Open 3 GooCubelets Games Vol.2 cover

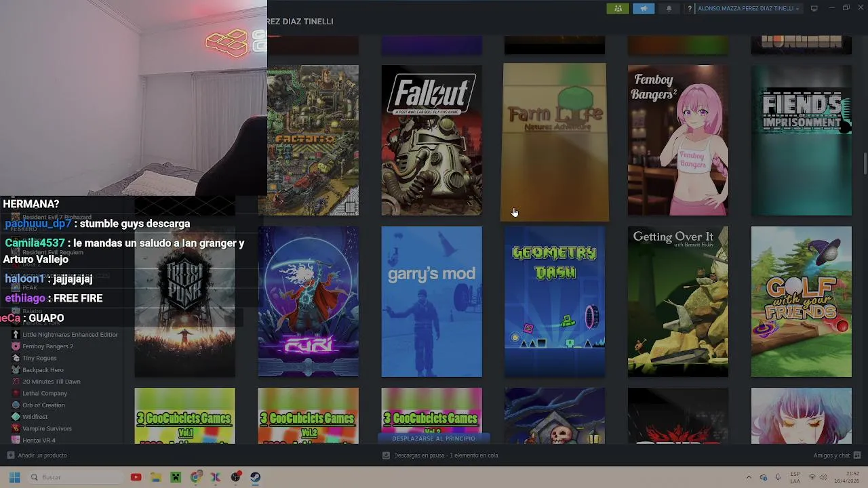tap(308, 415)
